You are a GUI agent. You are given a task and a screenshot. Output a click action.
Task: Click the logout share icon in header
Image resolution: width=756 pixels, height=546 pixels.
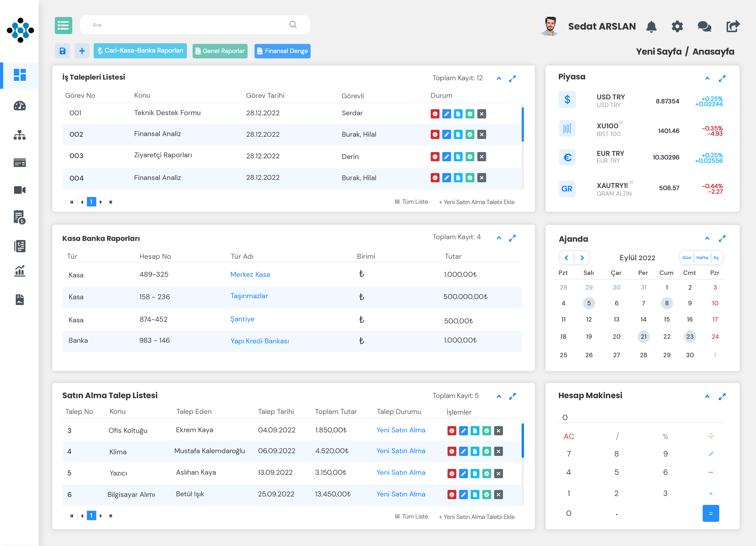point(733,26)
